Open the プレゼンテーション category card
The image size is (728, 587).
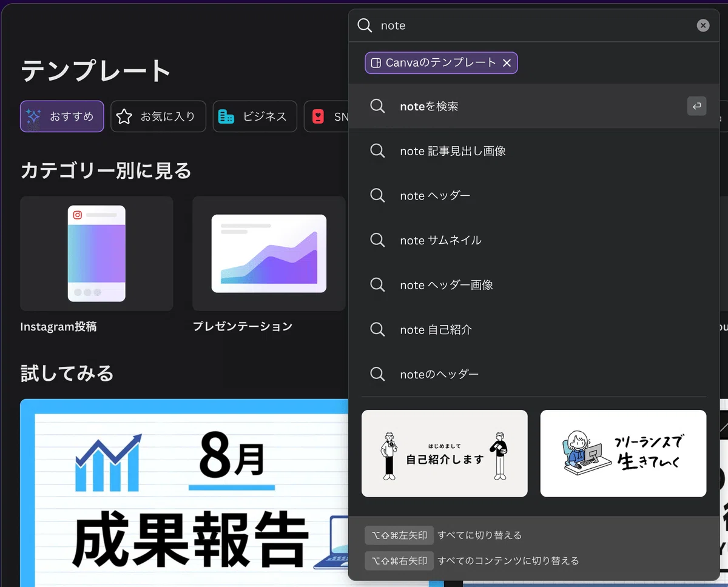[269, 253]
